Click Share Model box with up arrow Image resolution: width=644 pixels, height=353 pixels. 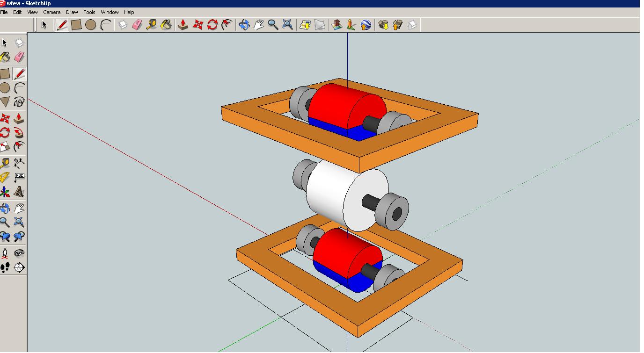coord(398,25)
